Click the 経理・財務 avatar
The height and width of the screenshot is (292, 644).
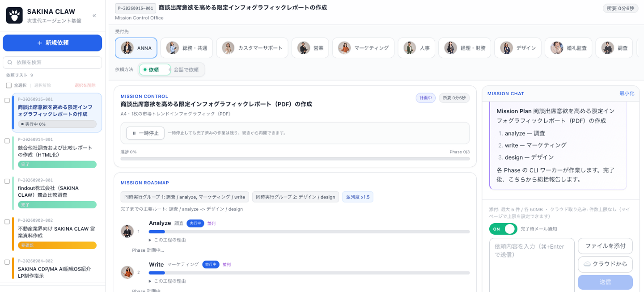[450, 48]
